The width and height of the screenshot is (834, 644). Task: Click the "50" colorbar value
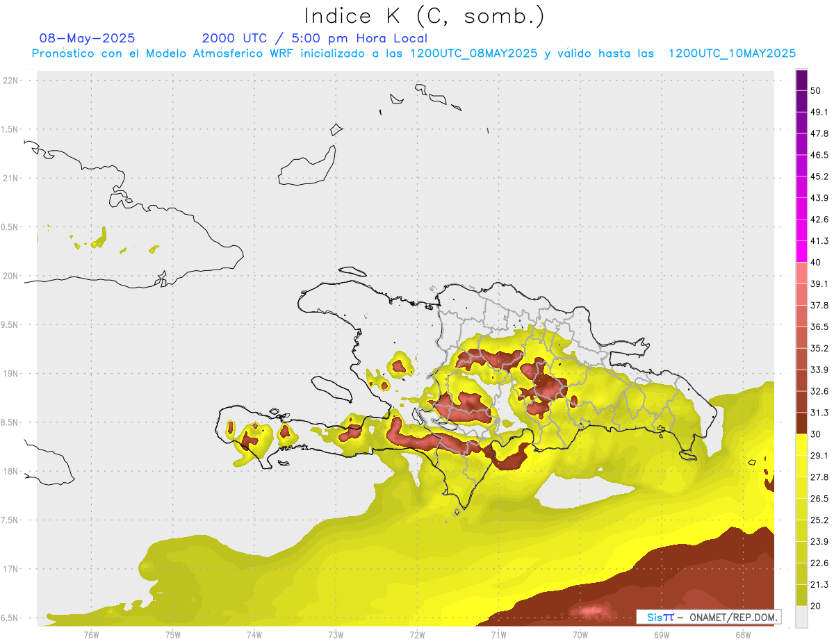pos(816,91)
